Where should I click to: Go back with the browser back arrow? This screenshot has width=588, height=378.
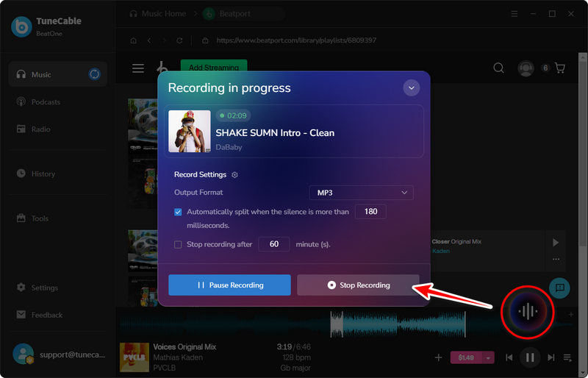[149, 40]
